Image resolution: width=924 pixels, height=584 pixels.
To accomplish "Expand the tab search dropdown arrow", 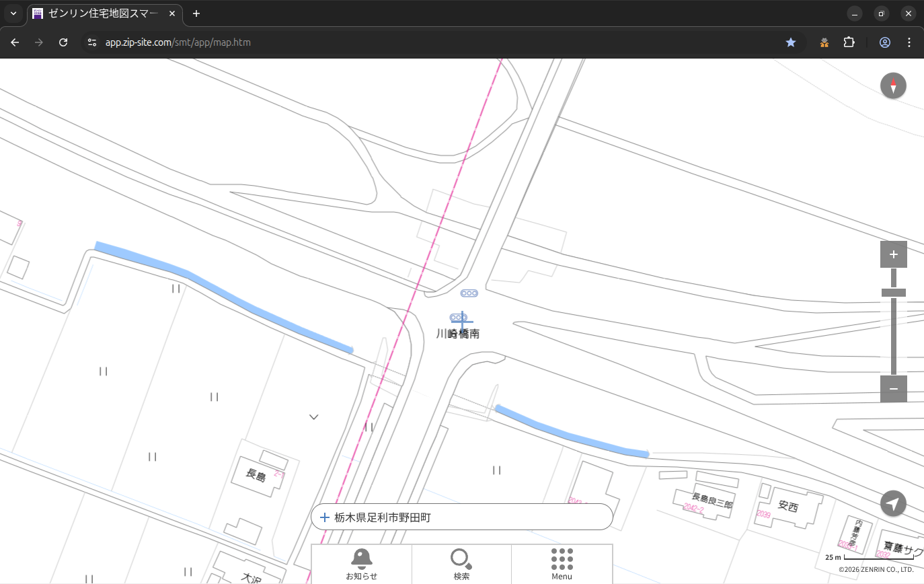I will pos(13,13).
